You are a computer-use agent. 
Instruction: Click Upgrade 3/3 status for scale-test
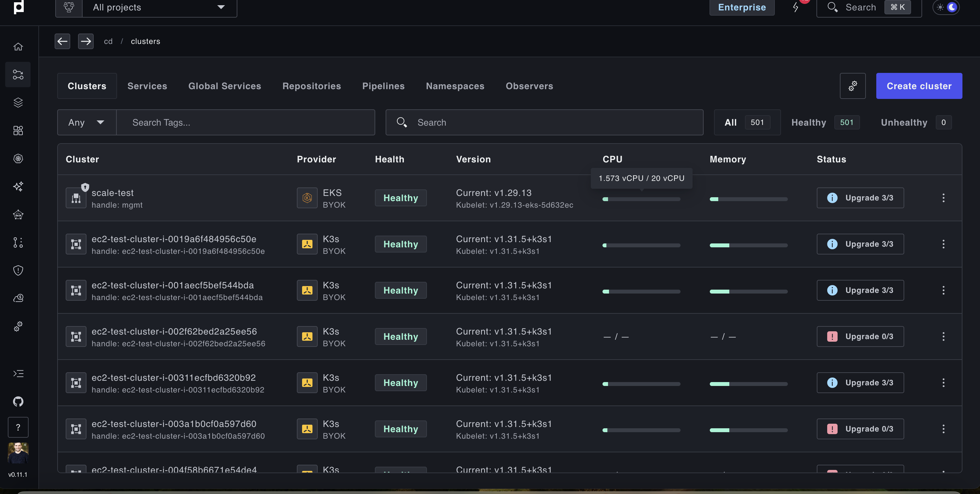pyautogui.click(x=860, y=198)
